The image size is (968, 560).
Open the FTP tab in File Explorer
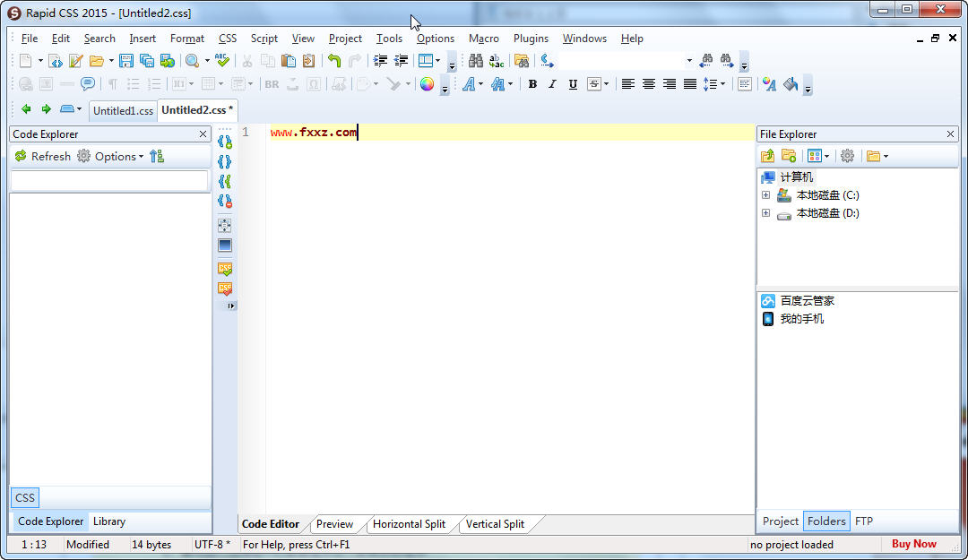click(864, 521)
